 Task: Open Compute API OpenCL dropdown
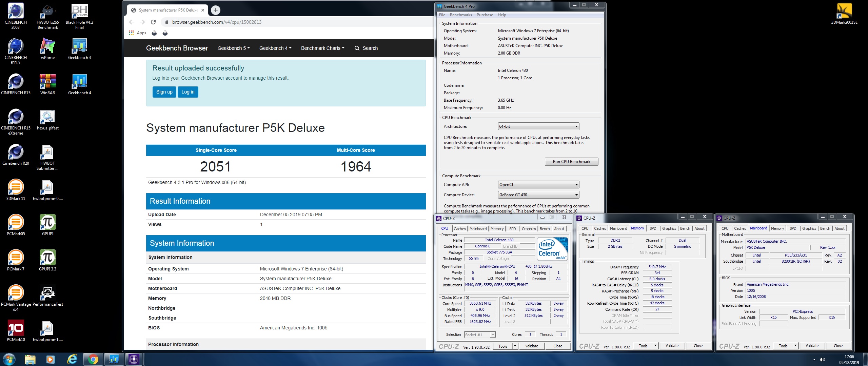[x=538, y=185]
